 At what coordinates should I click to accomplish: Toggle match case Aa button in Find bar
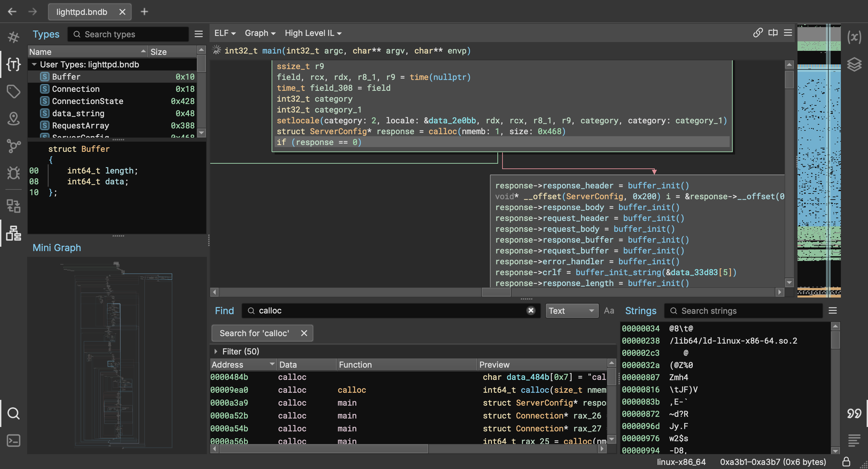point(609,311)
